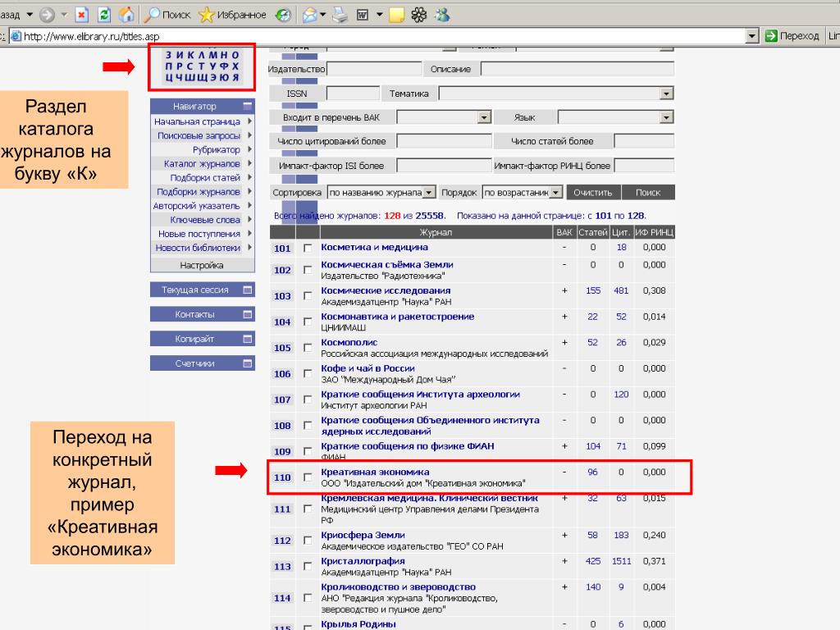This screenshot has height=630, width=840.
Task: Open Сортировка dropdown по названию журнала
Action: pos(381,192)
